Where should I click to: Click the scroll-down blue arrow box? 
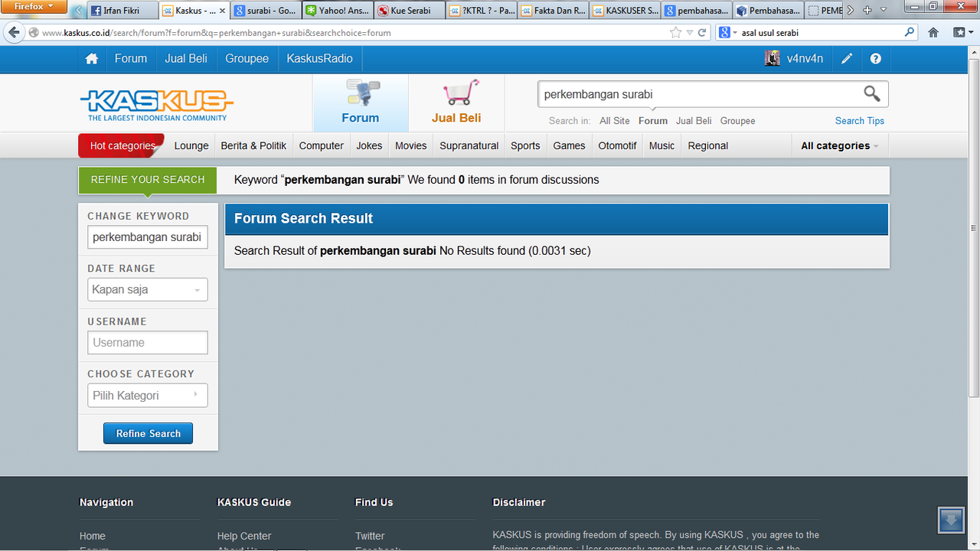[951, 520]
